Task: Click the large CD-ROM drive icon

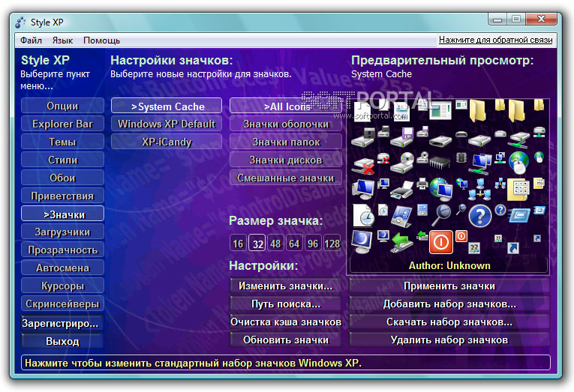Action: 402,163
